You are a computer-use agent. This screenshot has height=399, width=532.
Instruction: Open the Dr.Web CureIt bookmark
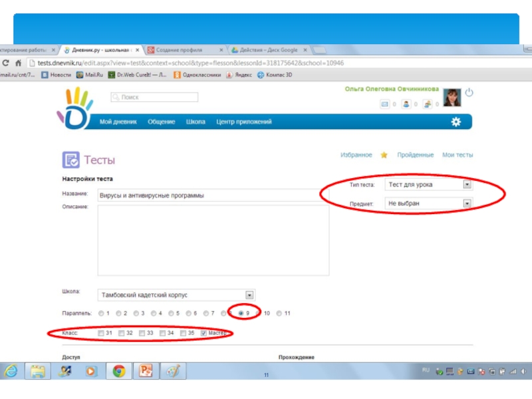click(137, 75)
